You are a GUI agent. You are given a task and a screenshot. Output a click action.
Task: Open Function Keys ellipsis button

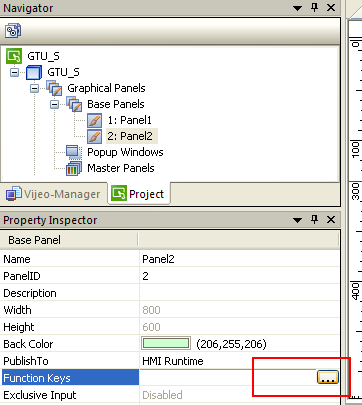pyautogui.click(x=328, y=377)
